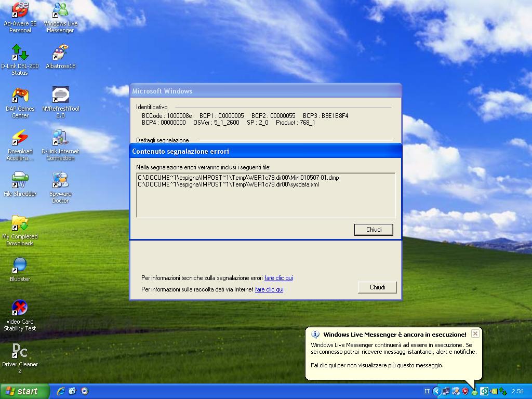Screen dimensions: 532x399
Task: Click the BCCode : 1000008e value text
Action: [x=167, y=116]
